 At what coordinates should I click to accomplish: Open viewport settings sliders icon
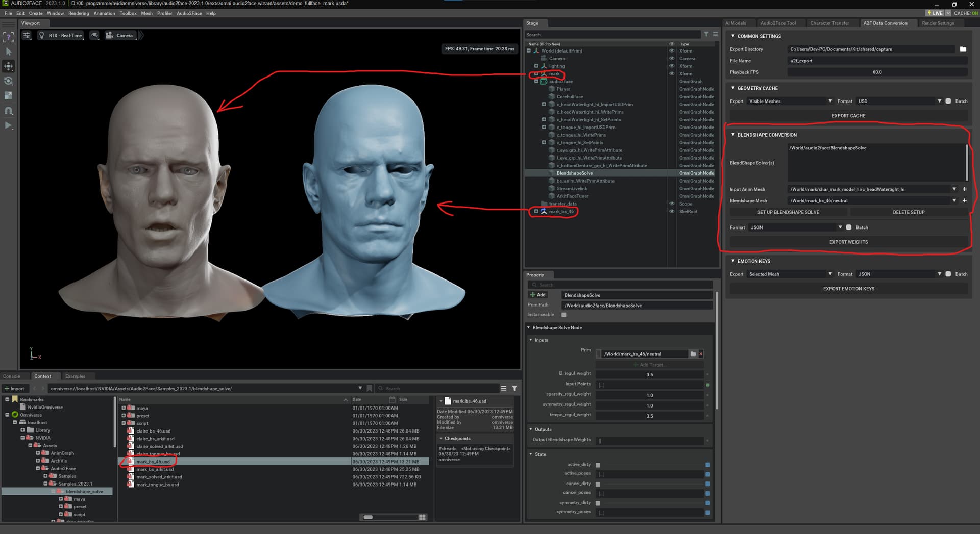[27, 35]
